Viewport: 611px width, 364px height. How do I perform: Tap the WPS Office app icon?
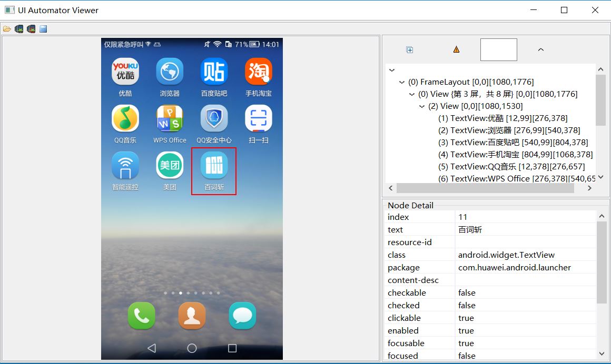coord(170,118)
